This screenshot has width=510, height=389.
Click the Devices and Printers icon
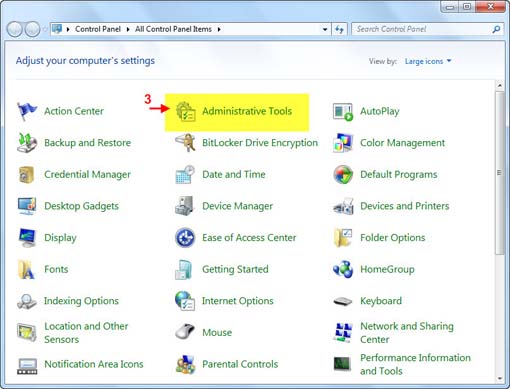[343, 206]
